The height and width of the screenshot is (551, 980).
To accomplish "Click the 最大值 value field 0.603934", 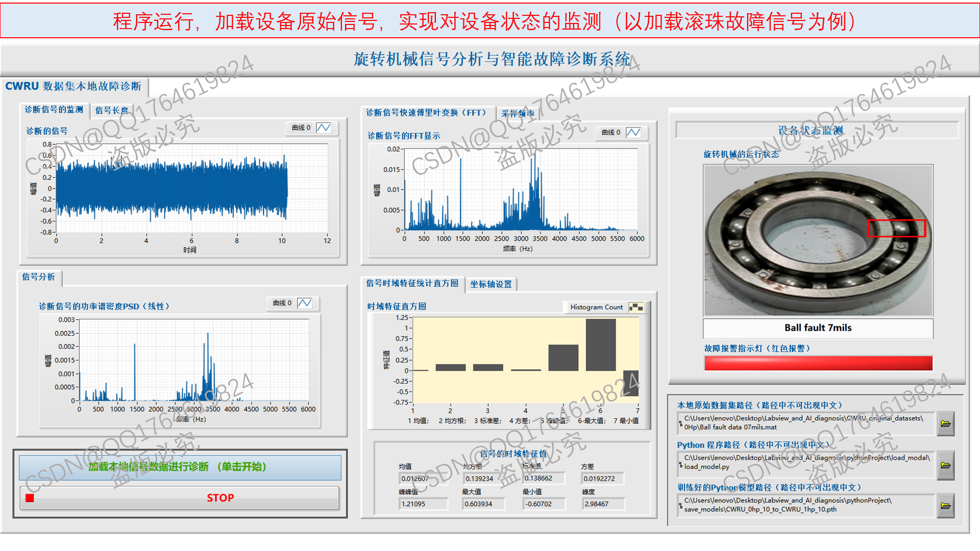I will tap(483, 504).
